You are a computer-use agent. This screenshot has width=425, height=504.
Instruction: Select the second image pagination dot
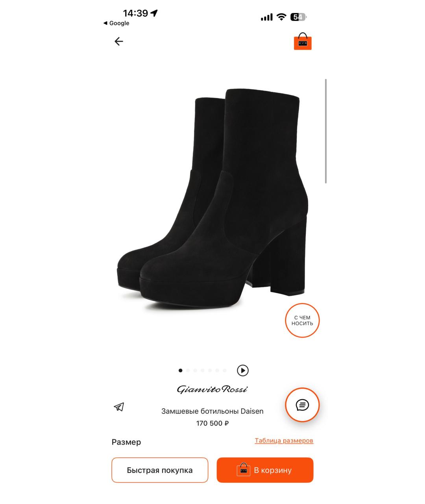click(188, 371)
